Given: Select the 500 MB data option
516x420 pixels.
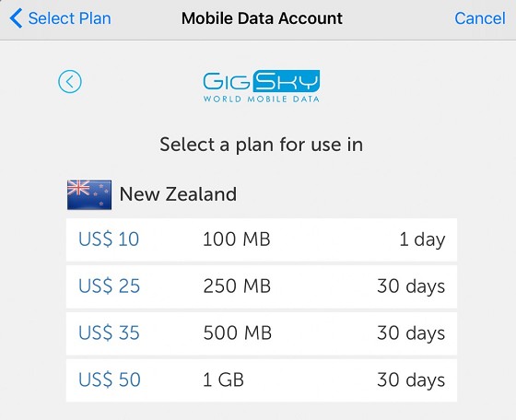Looking at the screenshot, I should (238, 332).
